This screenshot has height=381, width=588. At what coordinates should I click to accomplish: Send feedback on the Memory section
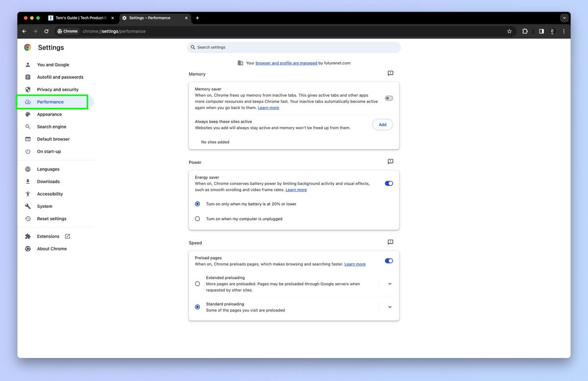390,73
